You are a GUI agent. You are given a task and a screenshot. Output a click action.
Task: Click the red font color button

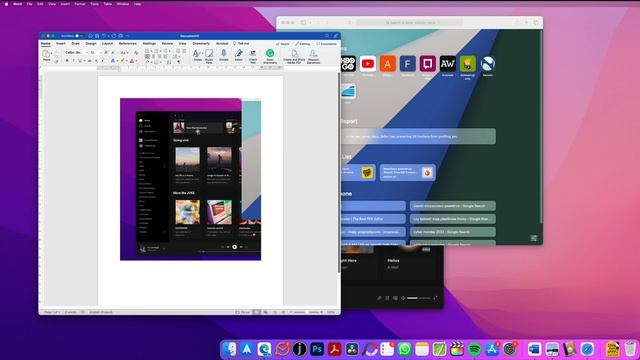132,61
